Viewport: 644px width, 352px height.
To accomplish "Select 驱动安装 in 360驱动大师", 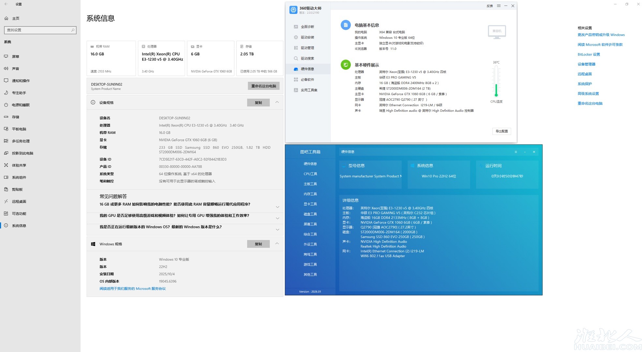I will coord(308,37).
